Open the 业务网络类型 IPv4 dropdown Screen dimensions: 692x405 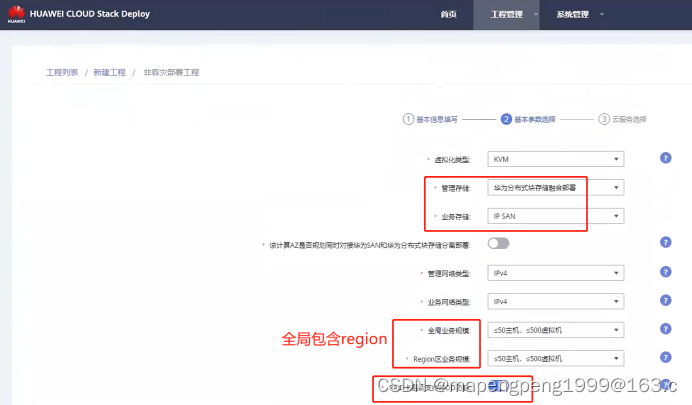click(556, 301)
